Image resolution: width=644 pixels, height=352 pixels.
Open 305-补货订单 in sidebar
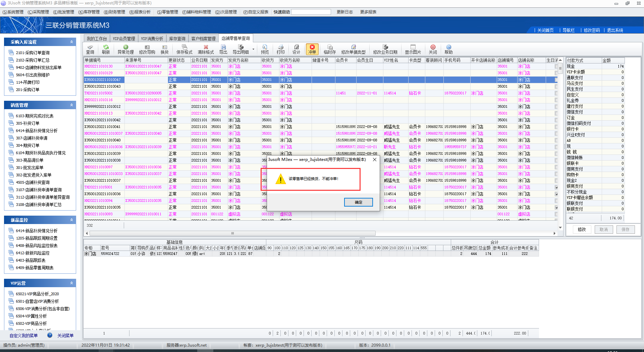28,123
